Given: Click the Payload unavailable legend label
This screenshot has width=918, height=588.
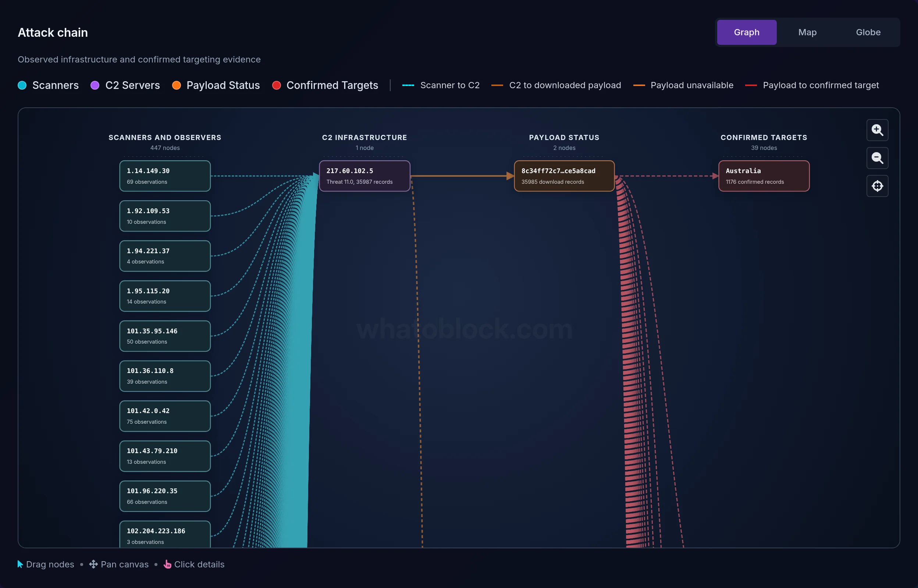Looking at the screenshot, I should coord(692,85).
